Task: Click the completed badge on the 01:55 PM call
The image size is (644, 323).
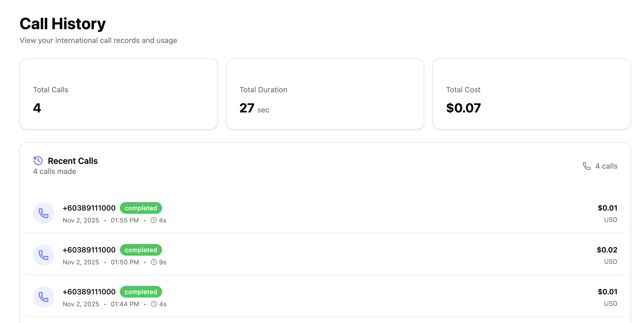Action: 141,208
